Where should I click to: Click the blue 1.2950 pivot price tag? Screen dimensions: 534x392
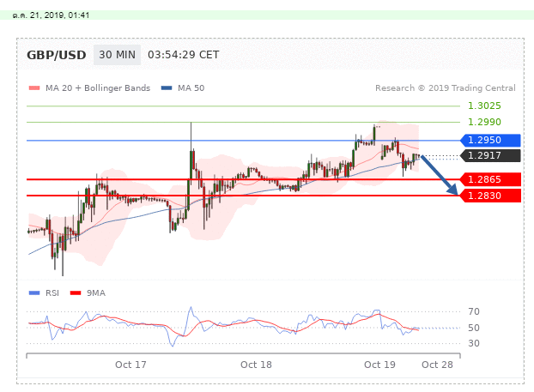point(490,140)
